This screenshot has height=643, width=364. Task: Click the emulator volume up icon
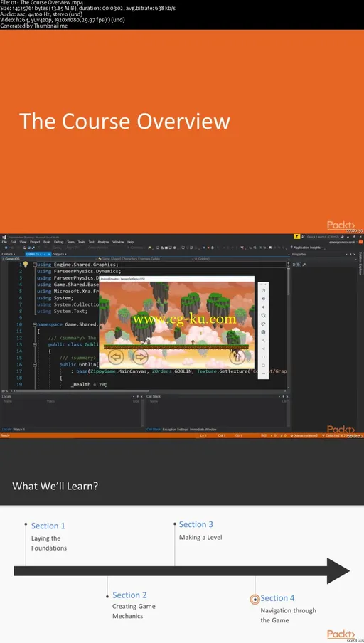tap(263, 299)
